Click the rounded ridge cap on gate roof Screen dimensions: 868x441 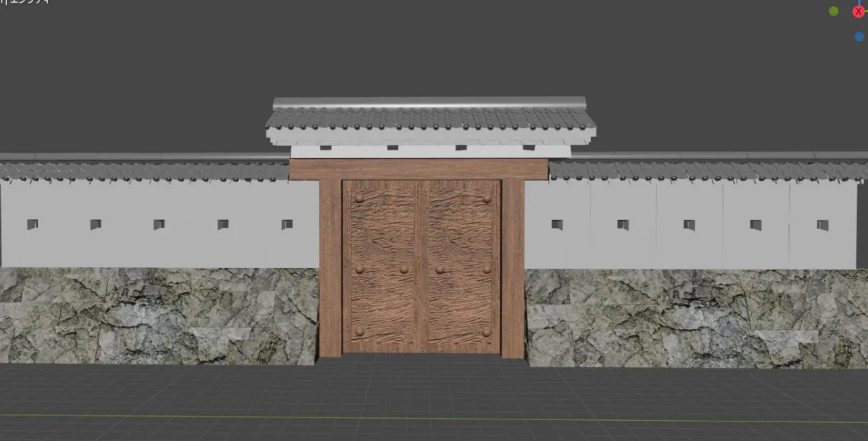click(x=430, y=103)
